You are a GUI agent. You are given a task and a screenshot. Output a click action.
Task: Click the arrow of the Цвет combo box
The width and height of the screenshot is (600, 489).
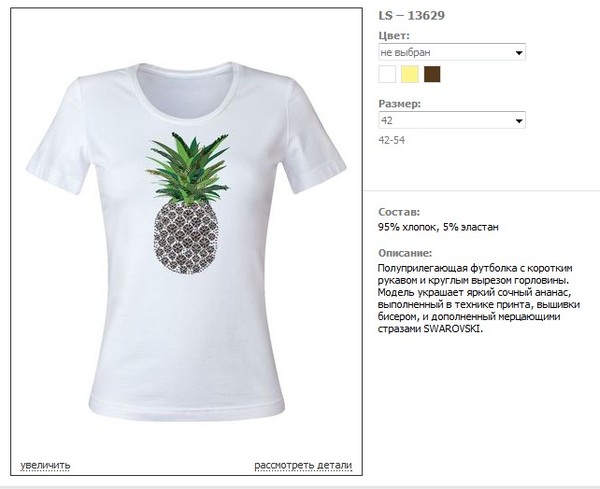[519, 52]
